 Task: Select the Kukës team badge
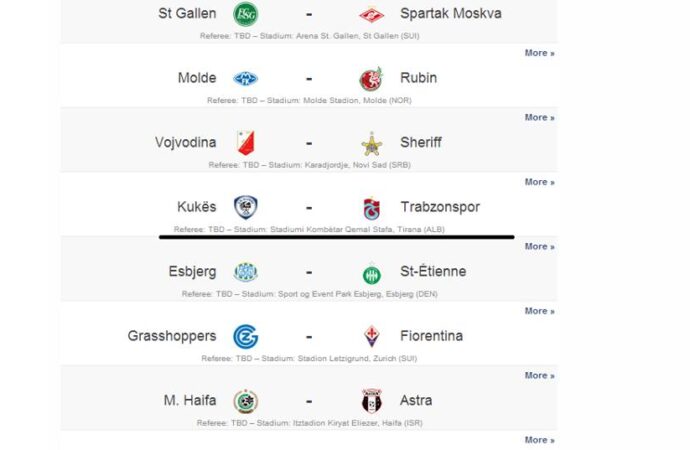coord(246,207)
